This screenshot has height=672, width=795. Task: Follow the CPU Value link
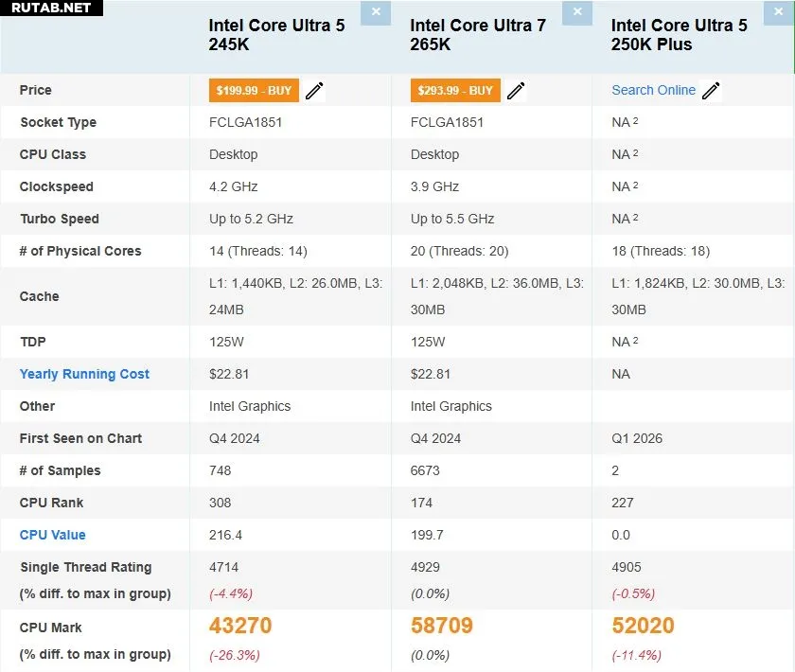click(x=52, y=535)
